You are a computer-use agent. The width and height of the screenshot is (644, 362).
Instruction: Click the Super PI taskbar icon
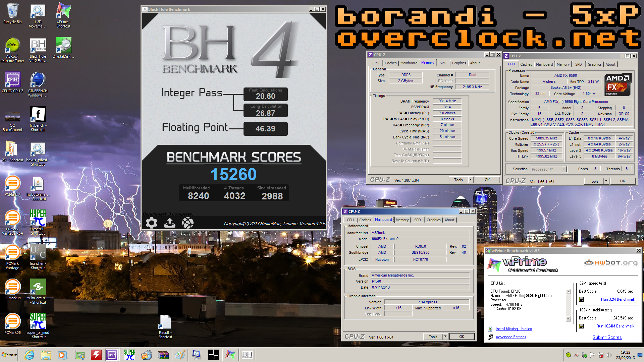coord(129,355)
